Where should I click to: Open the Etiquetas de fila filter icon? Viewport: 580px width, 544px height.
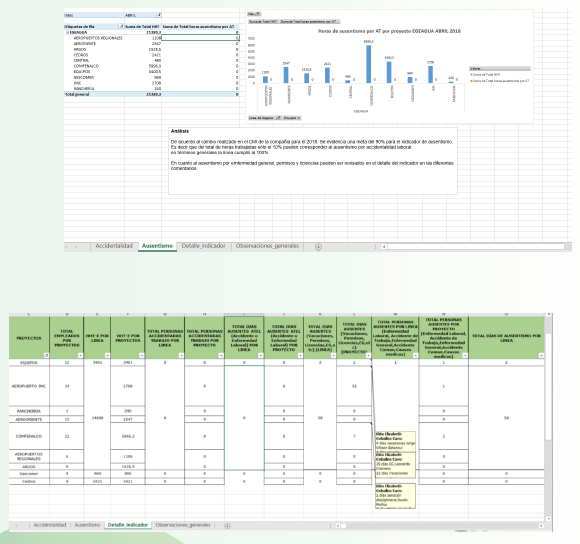coord(121,27)
